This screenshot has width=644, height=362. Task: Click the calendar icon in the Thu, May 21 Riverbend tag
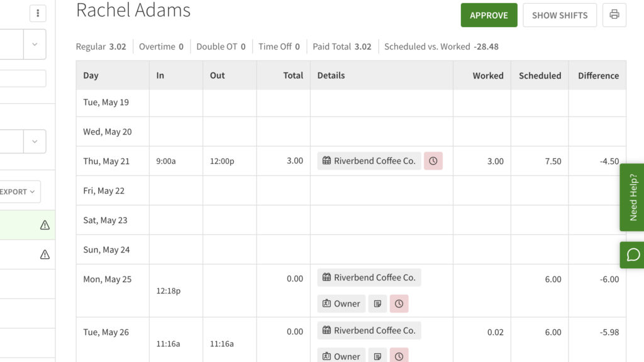pyautogui.click(x=326, y=161)
